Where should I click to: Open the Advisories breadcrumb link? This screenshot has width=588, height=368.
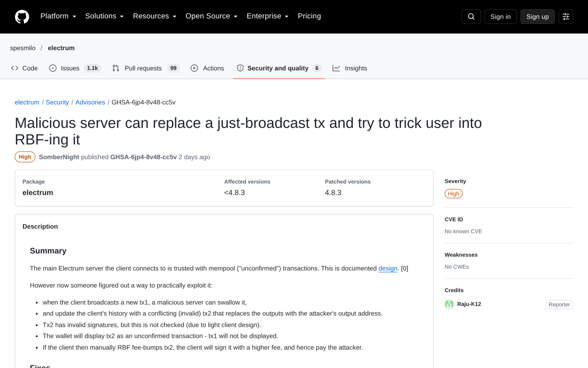pos(90,102)
